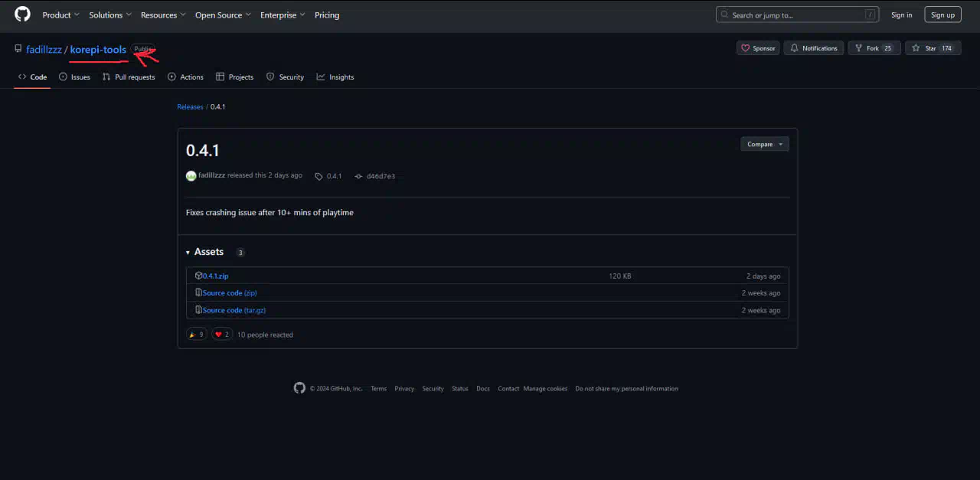
Task: Open the GitHub logo homepage link
Action: coord(22,15)
